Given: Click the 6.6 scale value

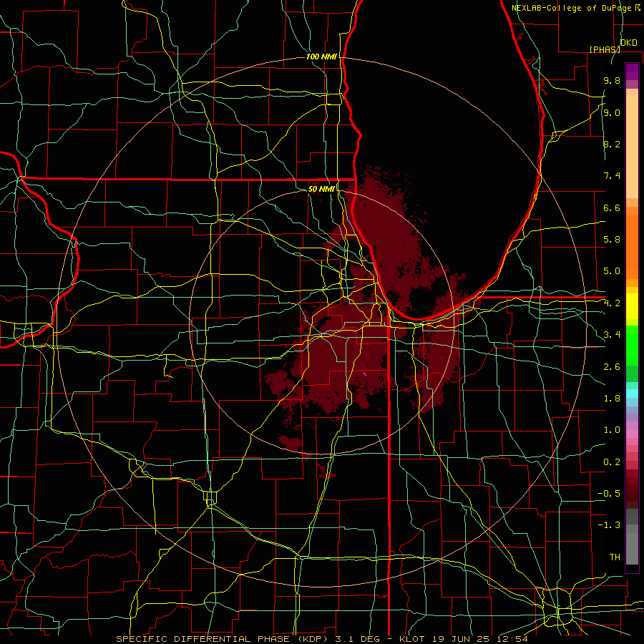Looking at the screenshot, I should [612, 208].
